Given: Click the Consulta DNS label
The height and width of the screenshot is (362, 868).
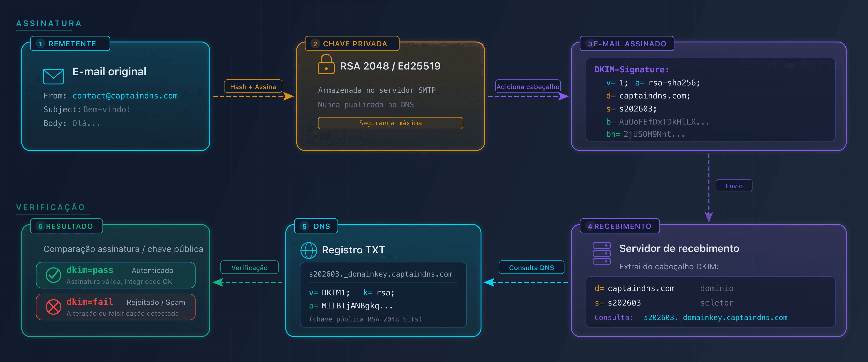Looking at the screenshot, I should (531, 268).
